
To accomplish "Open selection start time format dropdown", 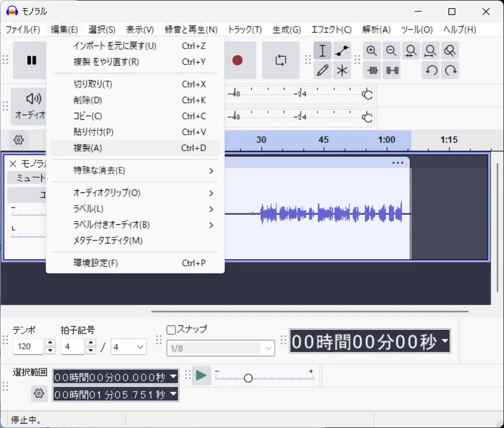I will tap(173, 376).
